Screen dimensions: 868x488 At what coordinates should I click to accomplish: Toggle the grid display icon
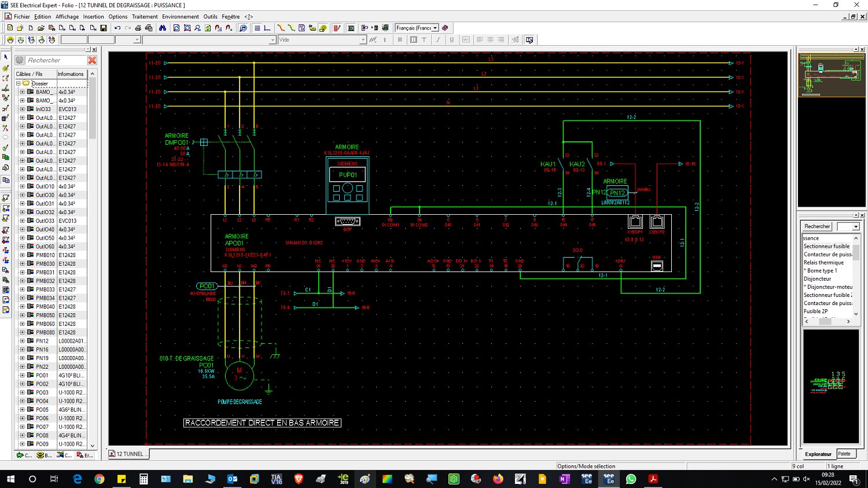(258, 28)
